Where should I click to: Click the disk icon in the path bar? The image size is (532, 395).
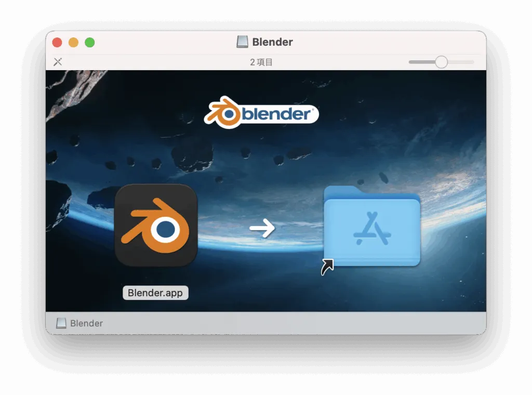point(61,323)
